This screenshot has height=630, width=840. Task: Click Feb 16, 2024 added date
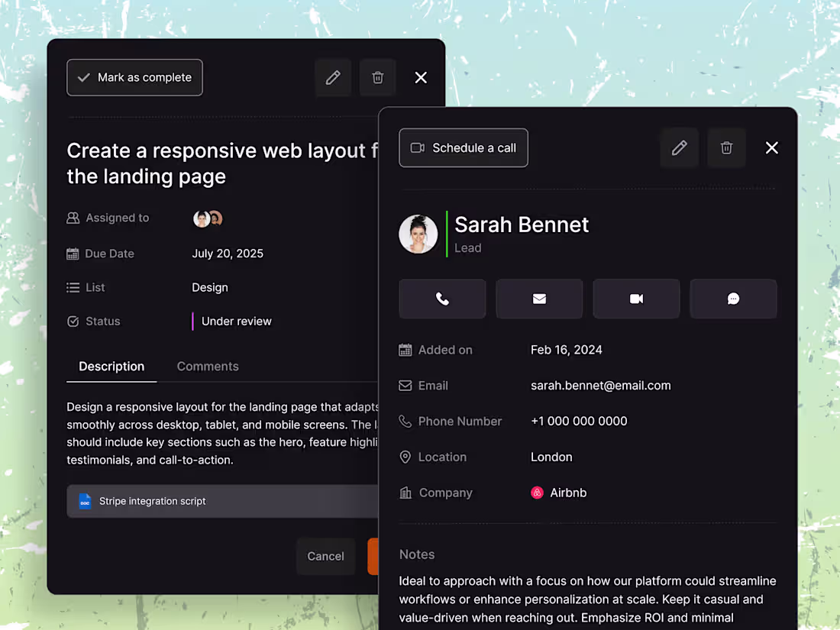tap(567, 350)
